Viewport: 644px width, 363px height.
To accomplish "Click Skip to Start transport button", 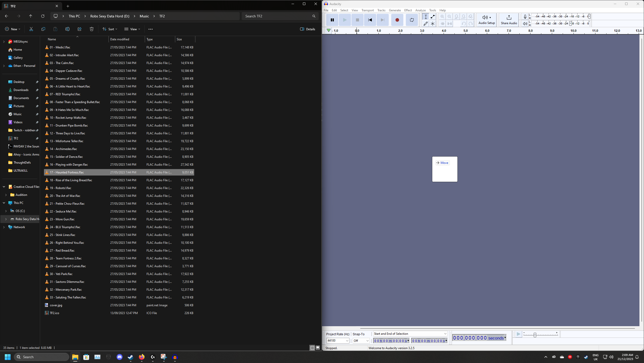I will point(370,20).
